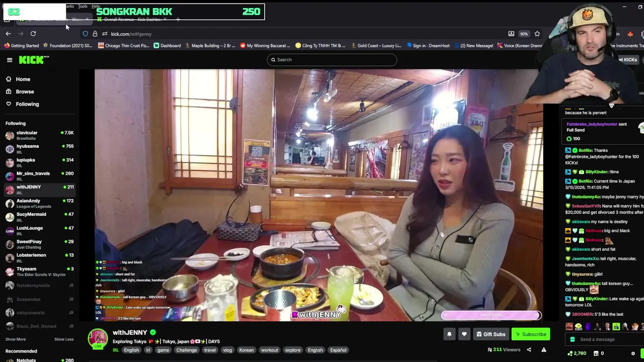The height and width of the screenshot is (362, 644).
Task: Open the AsianAndy channel in the sidebar
Action: pyautogui.click(x=39, y=203)
